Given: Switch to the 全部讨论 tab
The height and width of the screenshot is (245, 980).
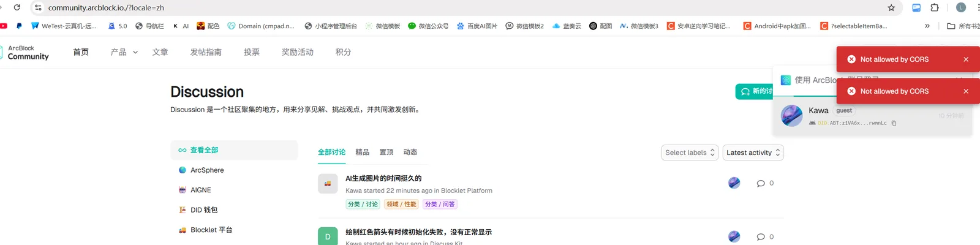Looking at the screenshot, I should pyautogui.click(x=331, y=152).
